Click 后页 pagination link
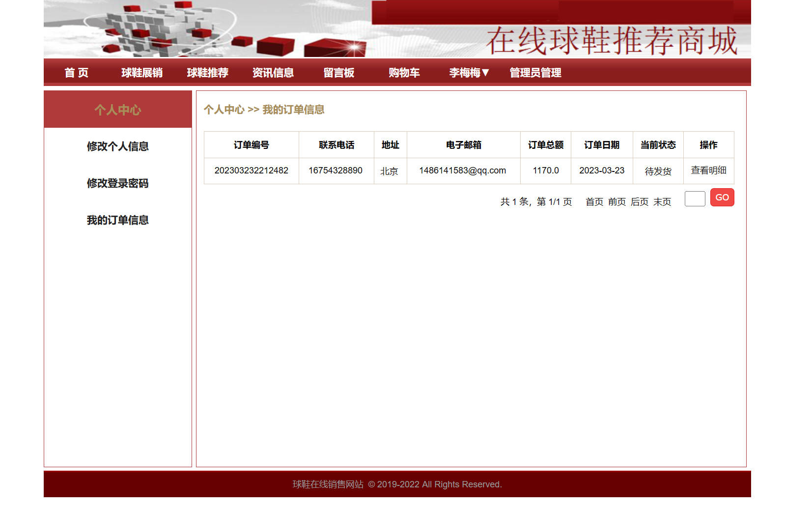The image size is (812, 509). (x=639, y=201)
